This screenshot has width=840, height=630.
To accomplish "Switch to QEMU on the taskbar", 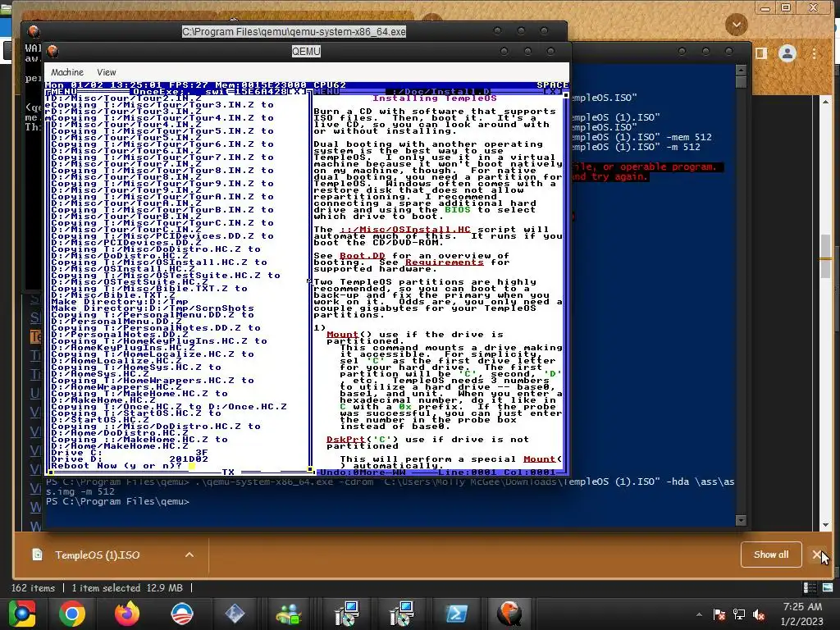I will click(x=509, y=614).
